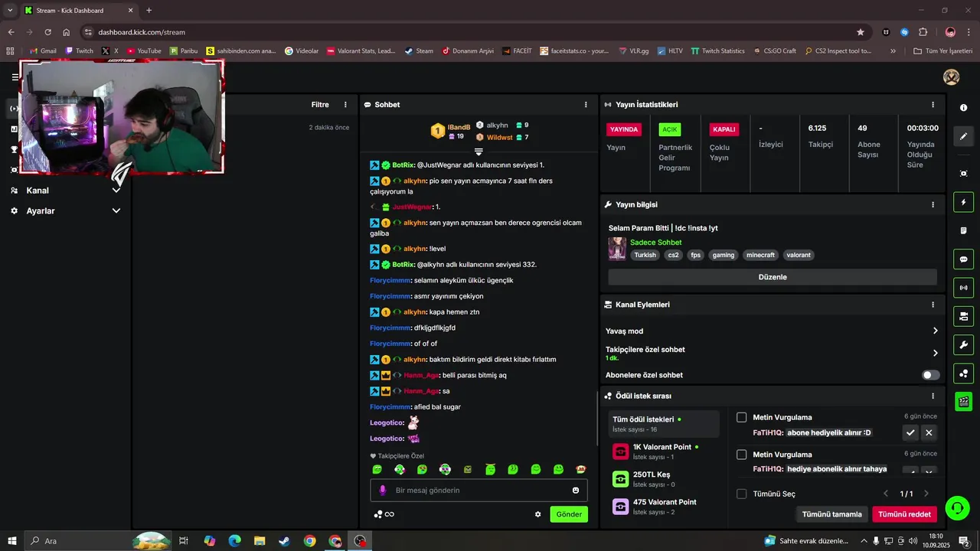
Task: Check the Tümünü Seç checkbox
Action: [x=741, y=494]
